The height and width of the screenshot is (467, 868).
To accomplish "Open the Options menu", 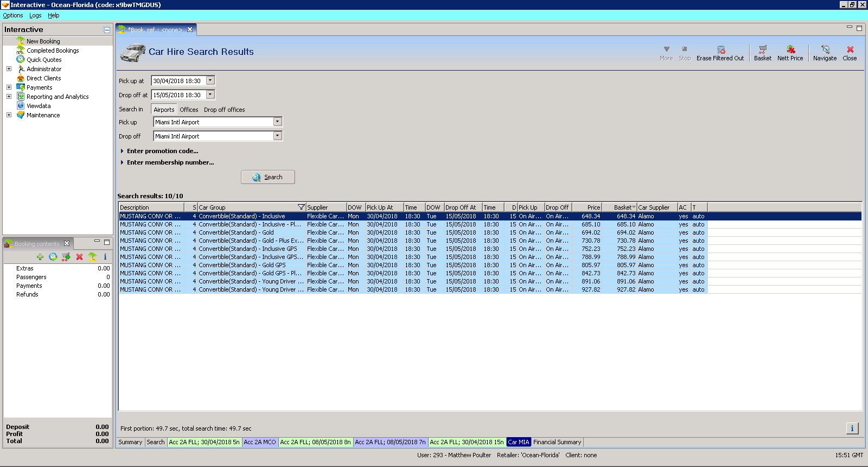I will coord(13,15).
